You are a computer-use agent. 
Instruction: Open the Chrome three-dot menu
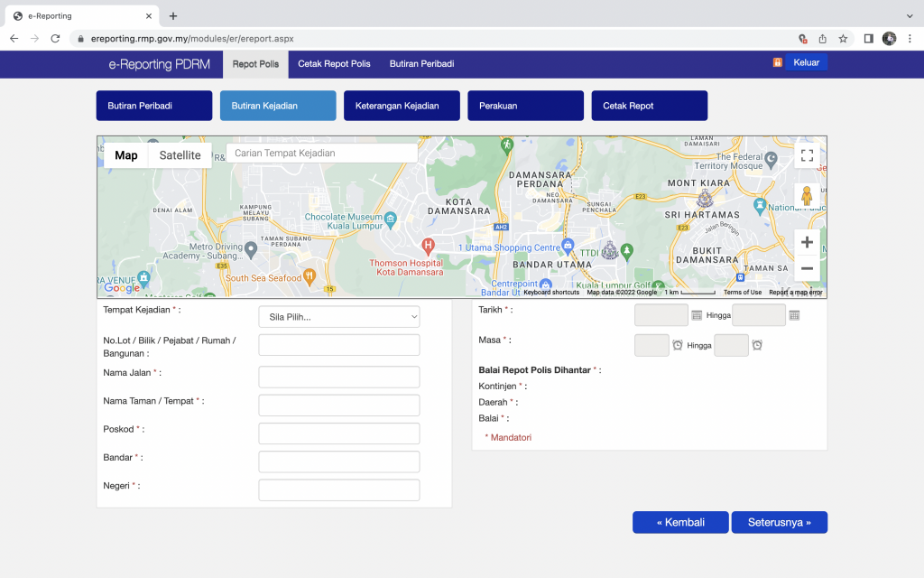tap(910, 39)
